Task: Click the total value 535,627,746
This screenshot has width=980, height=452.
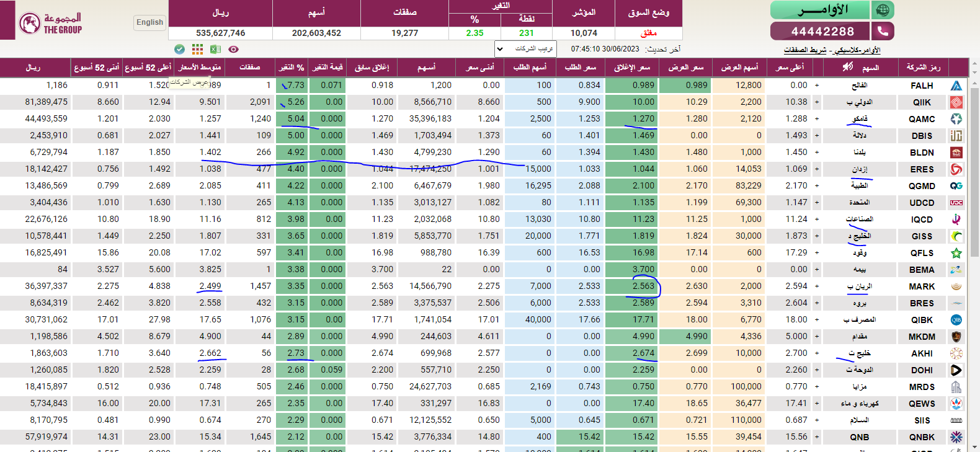Action: pyautogui.click(x=220, y=33)
